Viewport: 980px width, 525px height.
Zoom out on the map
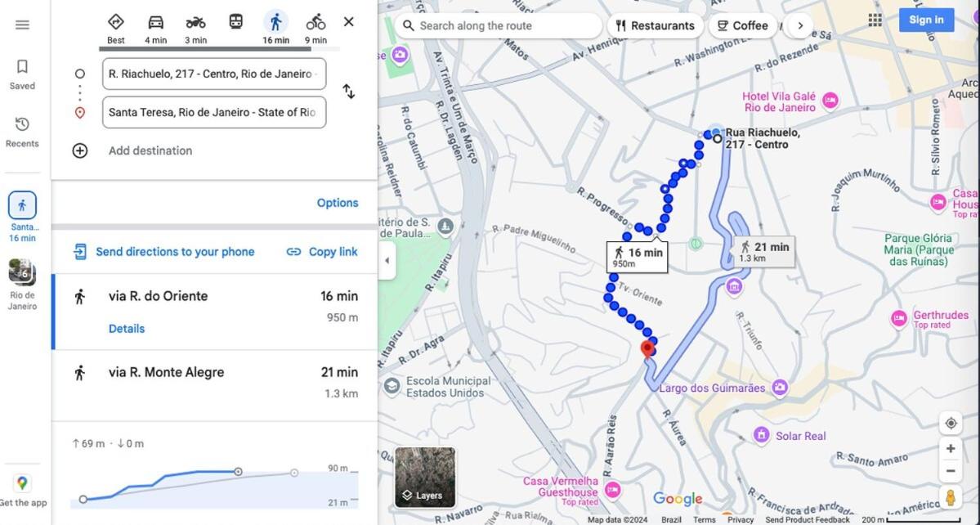tap(951, 471)
